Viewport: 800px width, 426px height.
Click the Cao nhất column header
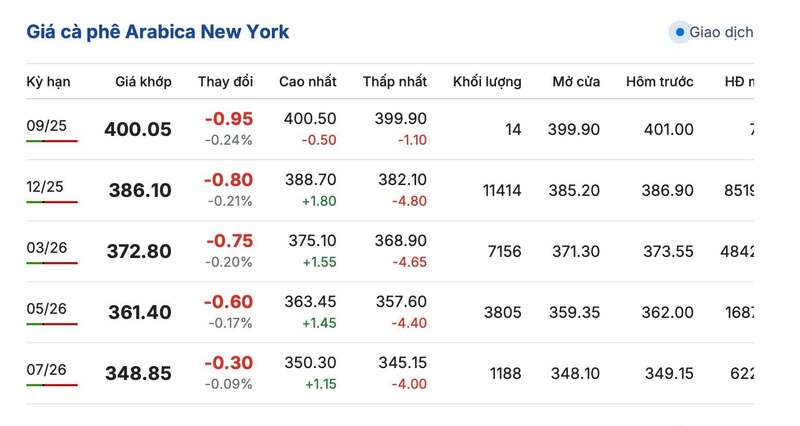click(307, 81)
